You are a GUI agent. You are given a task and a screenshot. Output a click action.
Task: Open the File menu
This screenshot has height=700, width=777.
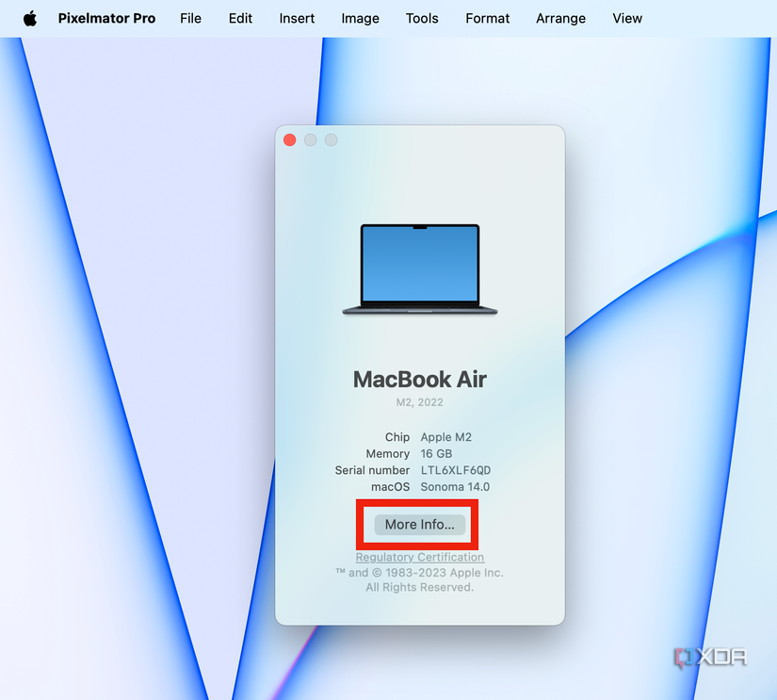(190, 18)
